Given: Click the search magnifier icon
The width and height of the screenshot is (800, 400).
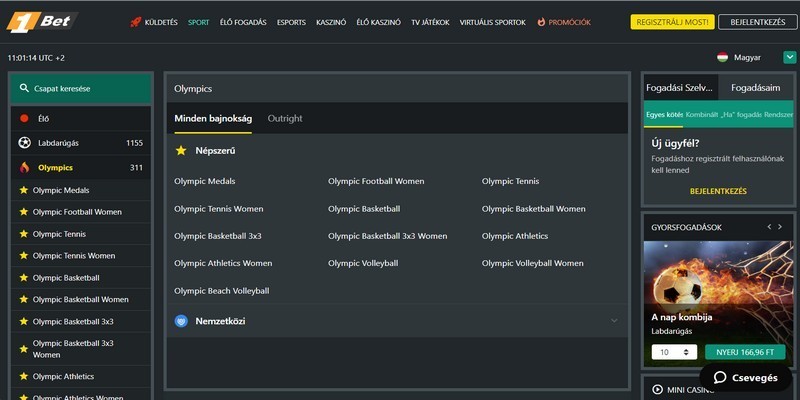Looking at the screenshot, I should pyautogui.click(x=24, y=88).
